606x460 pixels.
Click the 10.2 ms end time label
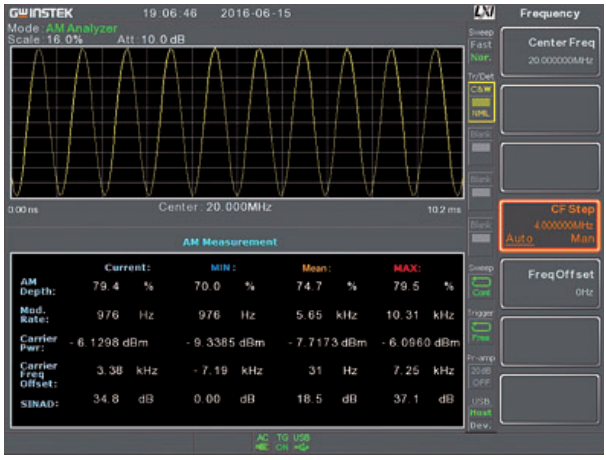444,210
